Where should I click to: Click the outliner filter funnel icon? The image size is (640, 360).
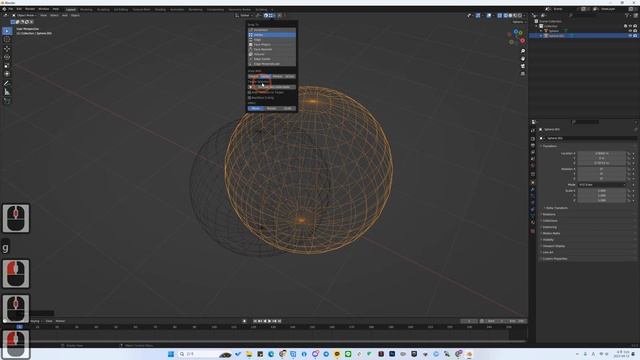pyautogui.click(x=627, y=15)
